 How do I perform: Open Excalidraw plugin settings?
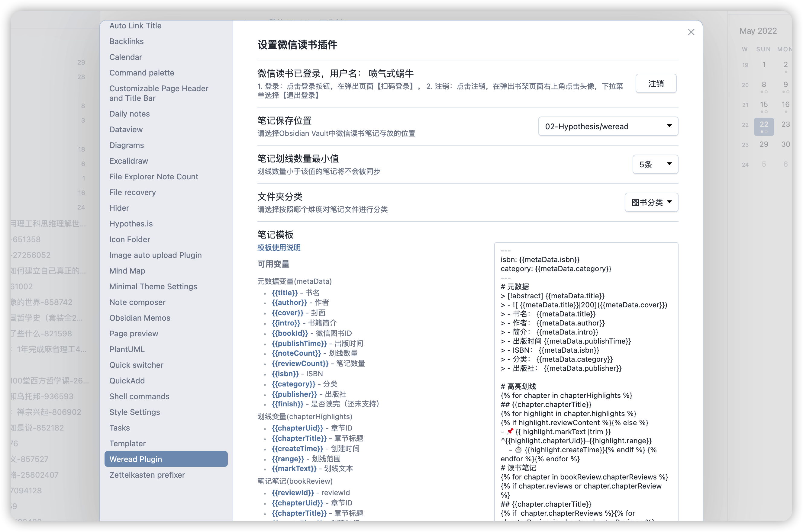129,161
